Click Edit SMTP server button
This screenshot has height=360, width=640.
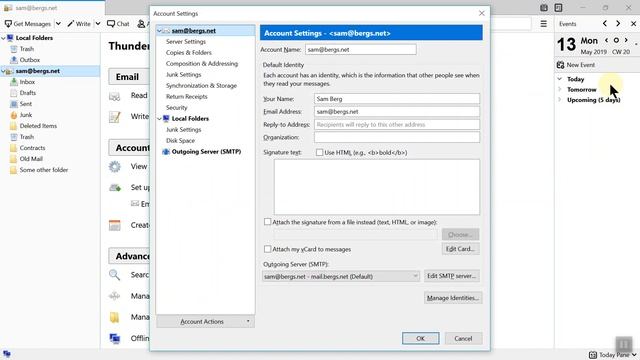(x=452, y=276)
